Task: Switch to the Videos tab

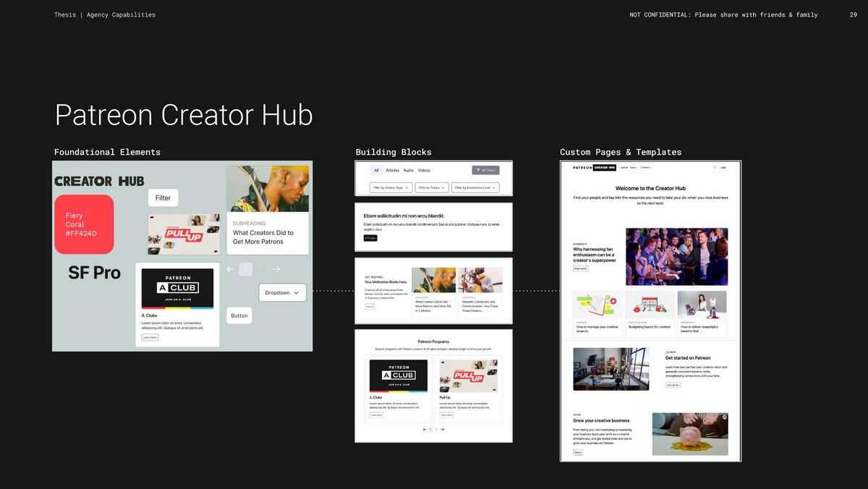Action: click(425, 170)
